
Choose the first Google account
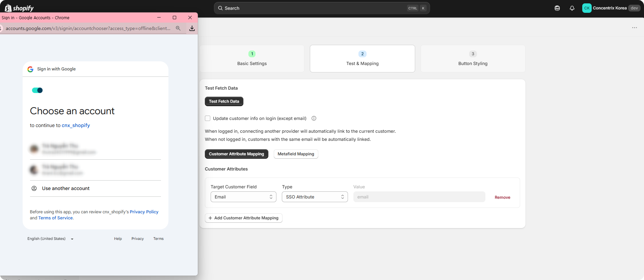96,149
